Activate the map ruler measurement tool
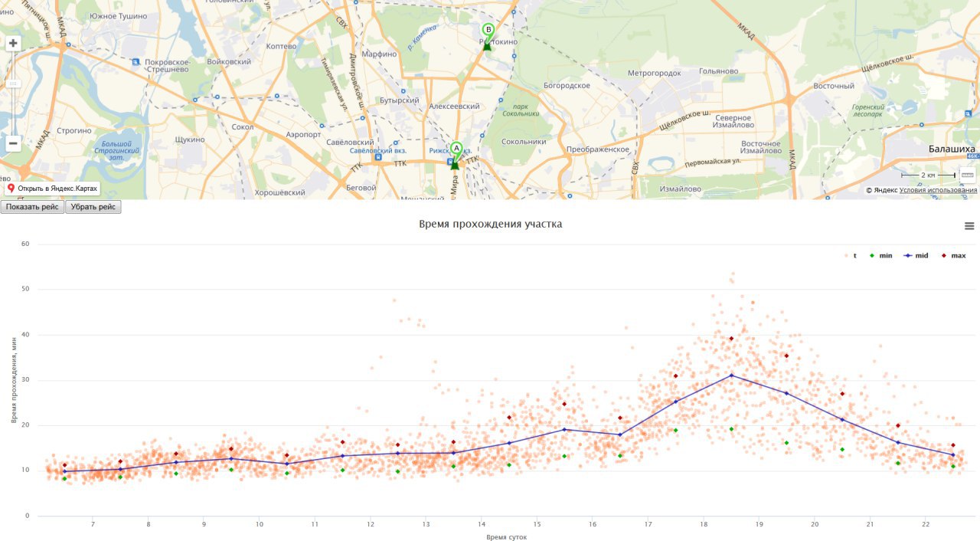 tap(967, 175)
